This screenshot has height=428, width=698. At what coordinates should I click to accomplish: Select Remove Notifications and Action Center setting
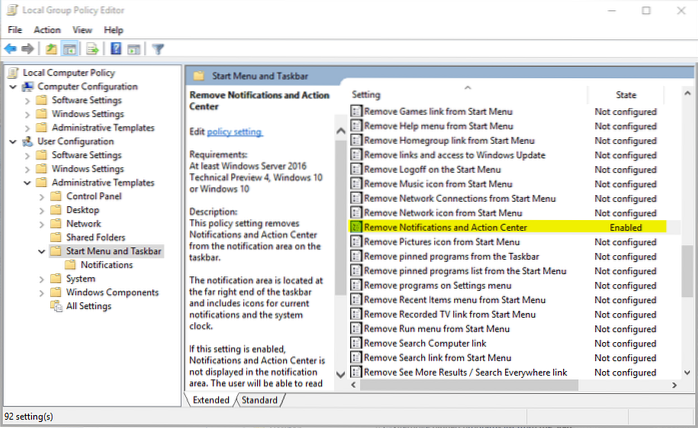445,227
